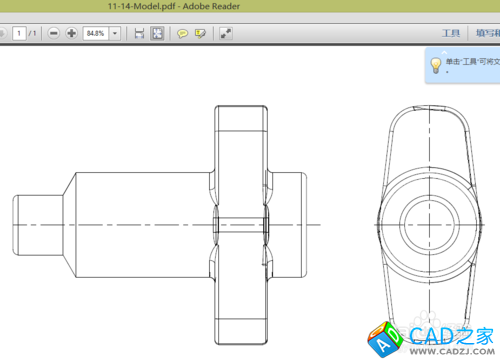Go to the previous page using the arrow

[x=2, y=33]
